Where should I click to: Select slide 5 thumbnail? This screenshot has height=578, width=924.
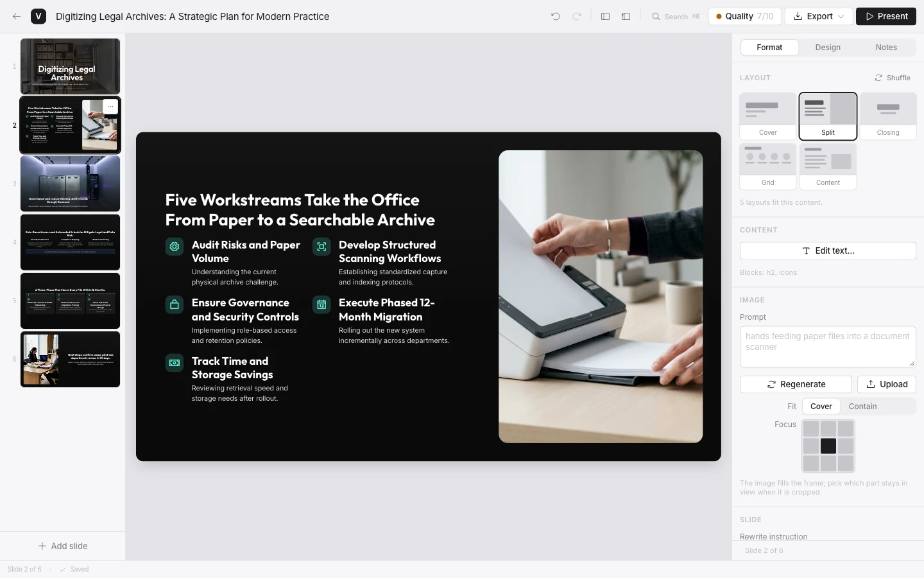71,301
